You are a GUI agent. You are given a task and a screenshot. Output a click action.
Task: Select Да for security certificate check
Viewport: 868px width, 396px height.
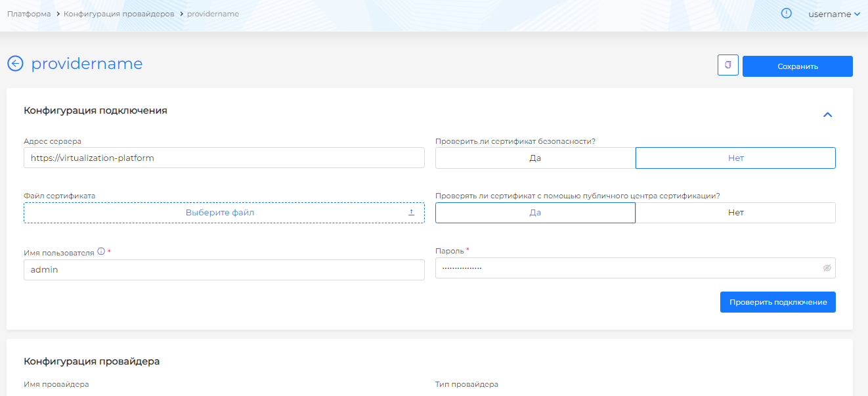pos(535,158)
